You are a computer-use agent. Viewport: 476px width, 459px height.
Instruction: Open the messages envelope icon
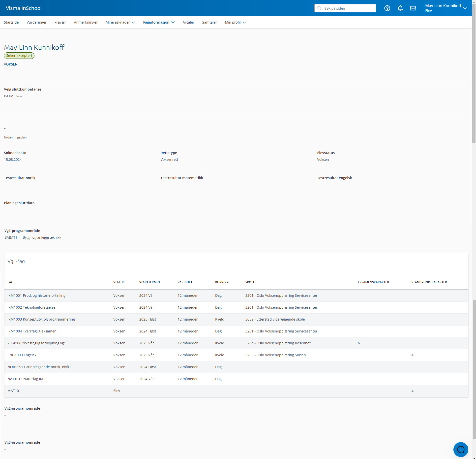[413, 8]
